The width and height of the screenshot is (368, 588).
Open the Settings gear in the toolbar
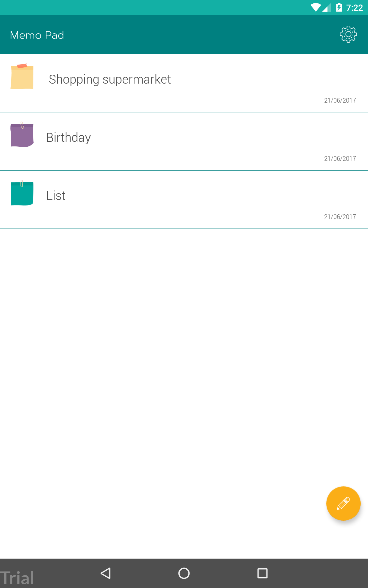pyautogui.click(x=348, y=34)
